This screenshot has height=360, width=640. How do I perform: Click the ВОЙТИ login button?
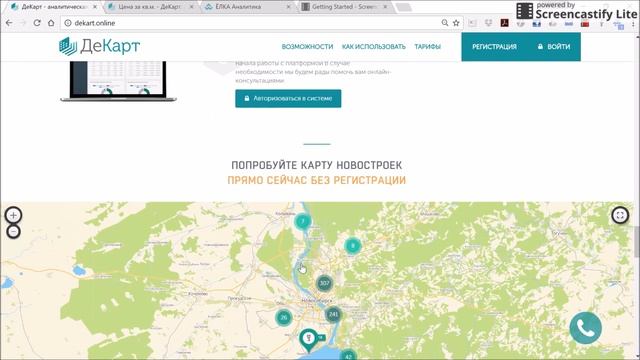554,47
